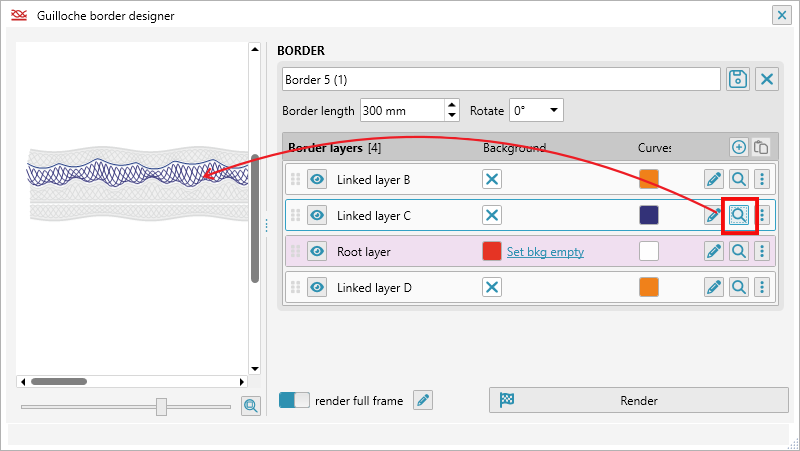Select the 'Linked layer D' row label
800x451 pixels.
point(374,288)
